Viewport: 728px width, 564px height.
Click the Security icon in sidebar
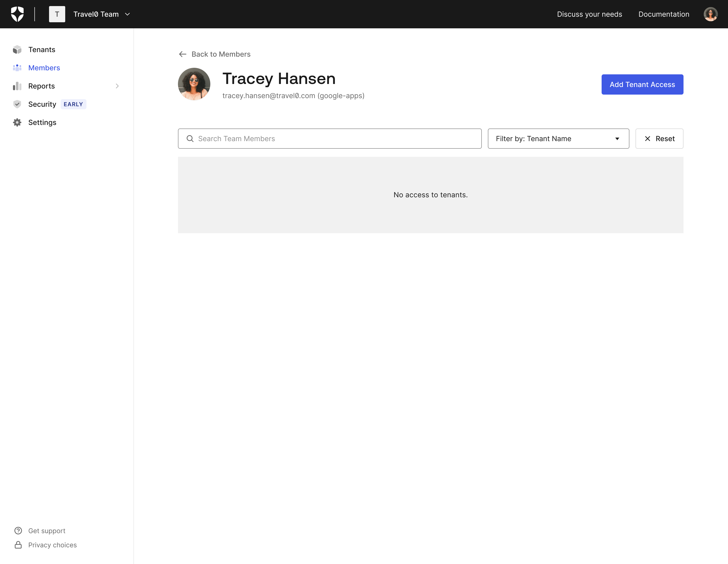pyautogui.click(x=18, y=104)
